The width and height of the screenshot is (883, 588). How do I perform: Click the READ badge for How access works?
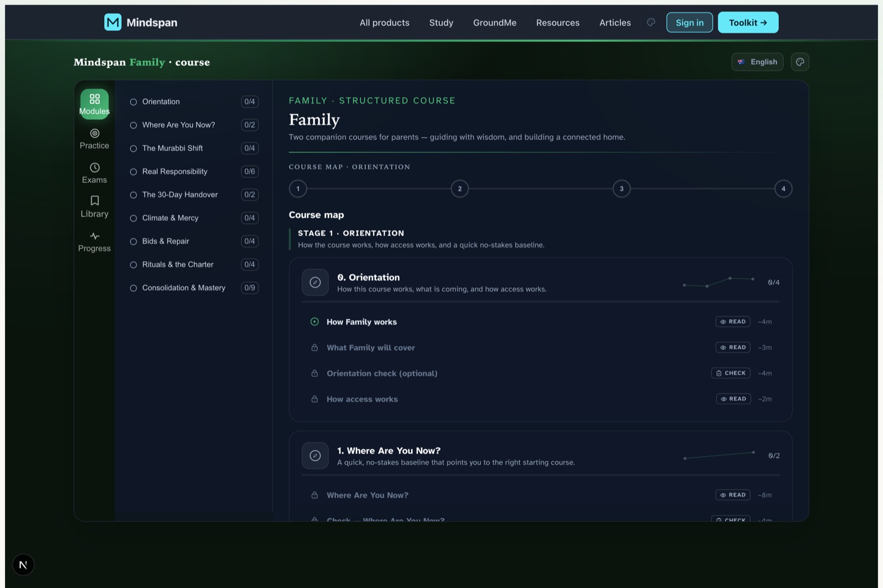(733, 399)
